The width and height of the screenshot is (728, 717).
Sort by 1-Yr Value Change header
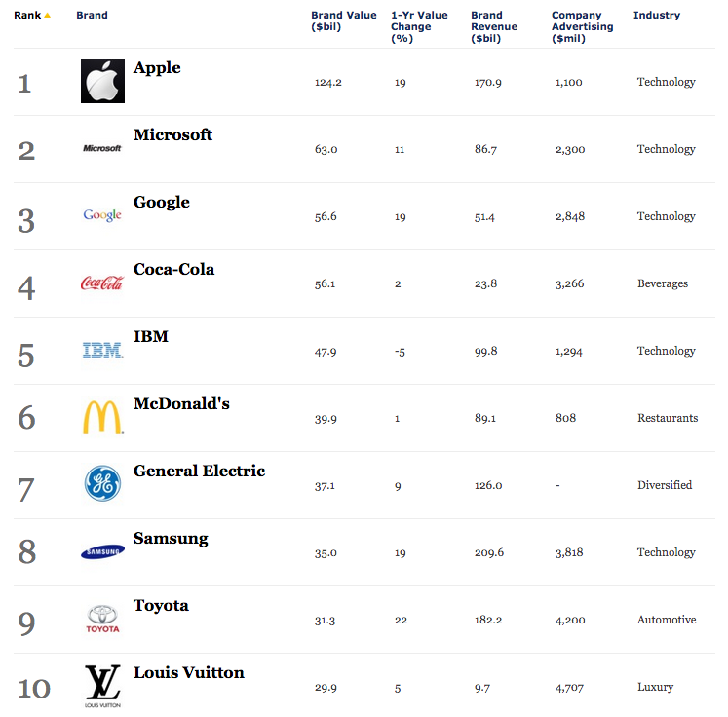point(419,26)
